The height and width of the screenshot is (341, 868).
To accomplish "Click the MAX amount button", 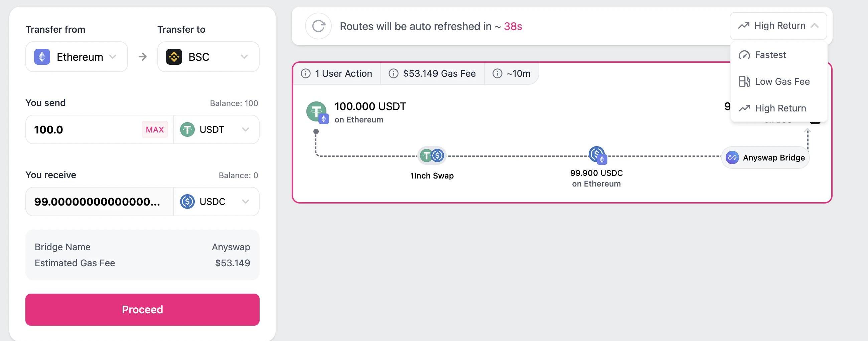I will point(155,129).
